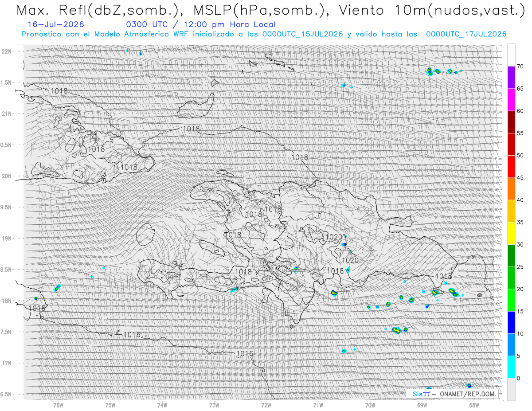Click the latitude label "22N"
Viewport: 532px width, 411px height.
pyautogui.click(x=7, y=51)
